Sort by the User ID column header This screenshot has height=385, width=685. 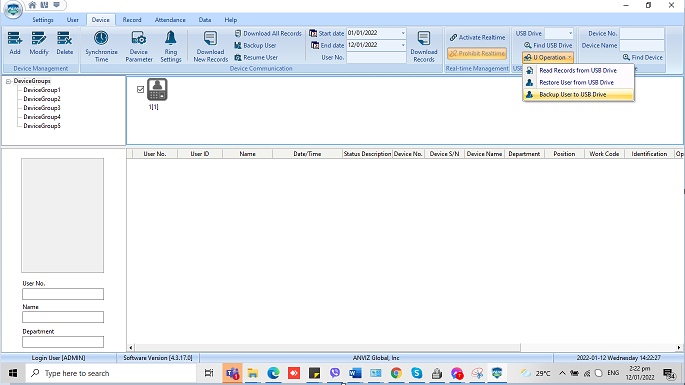click(x=200, y=154)
